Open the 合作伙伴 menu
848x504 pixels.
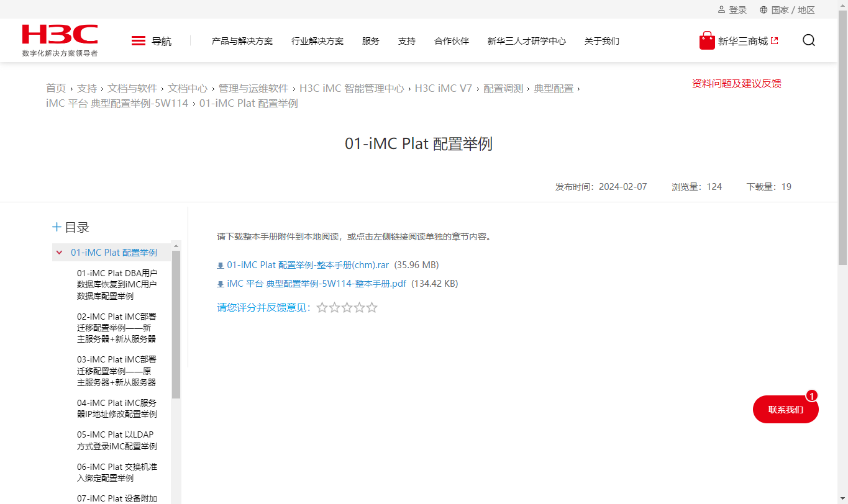[452, 41]
